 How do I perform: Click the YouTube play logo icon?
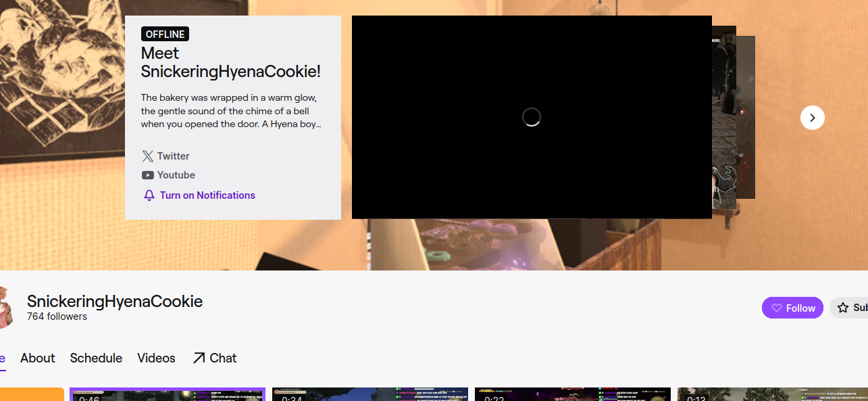click(148, 175)
